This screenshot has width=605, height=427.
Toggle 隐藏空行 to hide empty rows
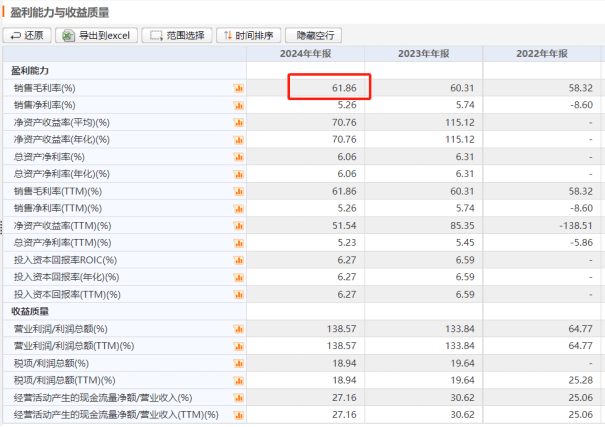(x=314, y=35)
